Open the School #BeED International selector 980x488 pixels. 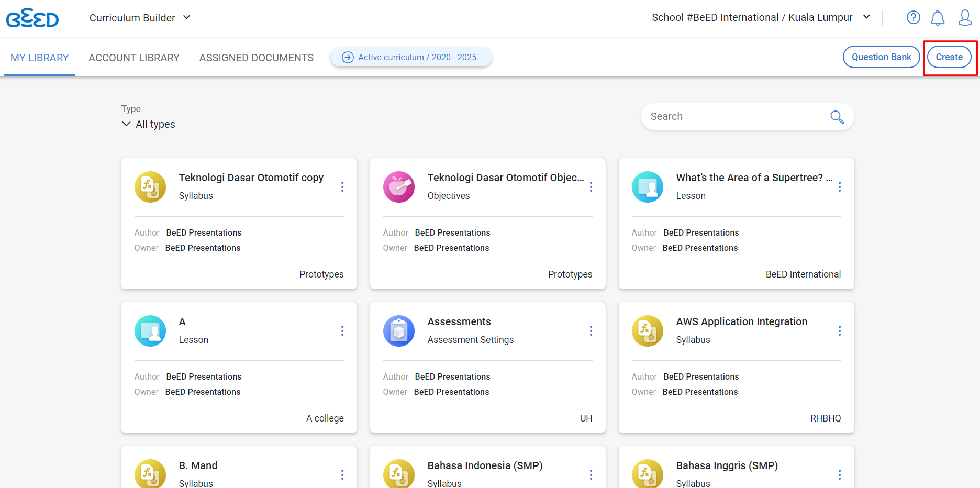[761, 18]
